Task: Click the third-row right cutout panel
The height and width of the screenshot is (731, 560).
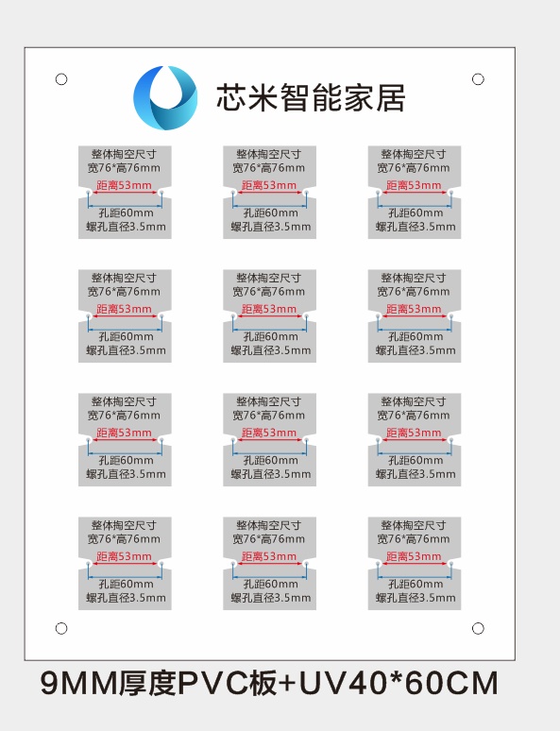Action: 415,439
